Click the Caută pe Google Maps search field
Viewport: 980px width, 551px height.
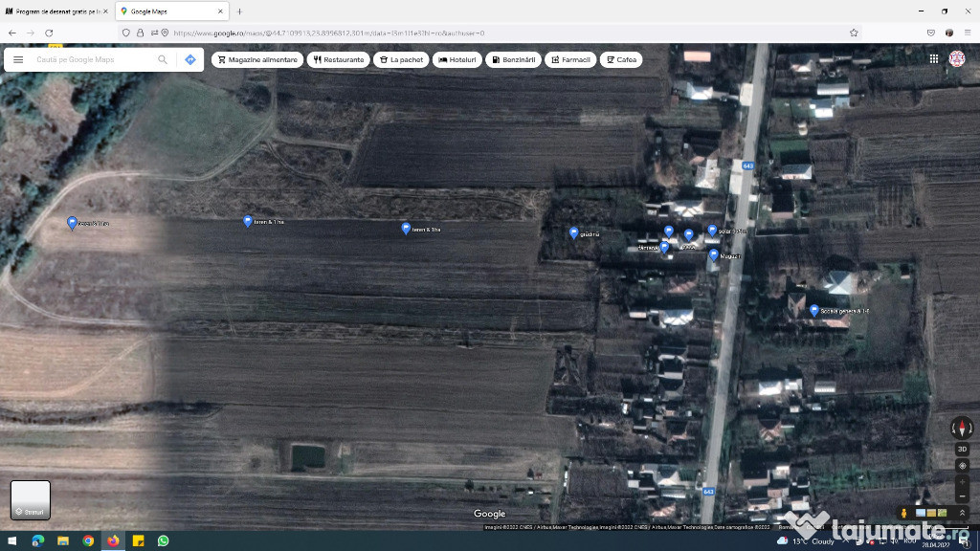coord(91,59)
